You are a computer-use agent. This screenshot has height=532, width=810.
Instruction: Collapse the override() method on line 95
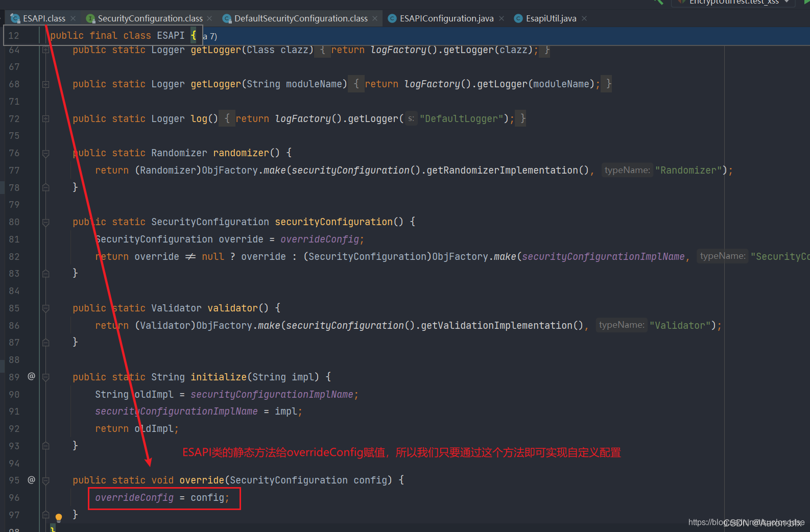click(45, 480)
